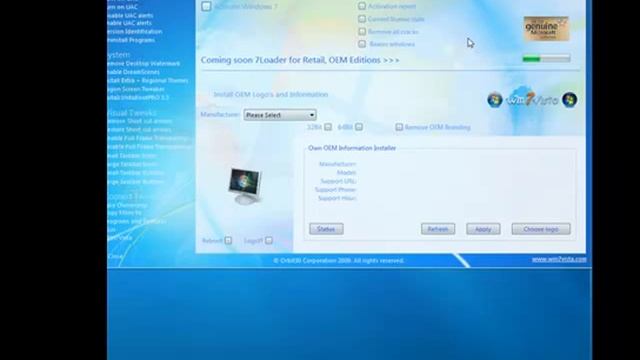Click the green progress bar

click(546, 59)
